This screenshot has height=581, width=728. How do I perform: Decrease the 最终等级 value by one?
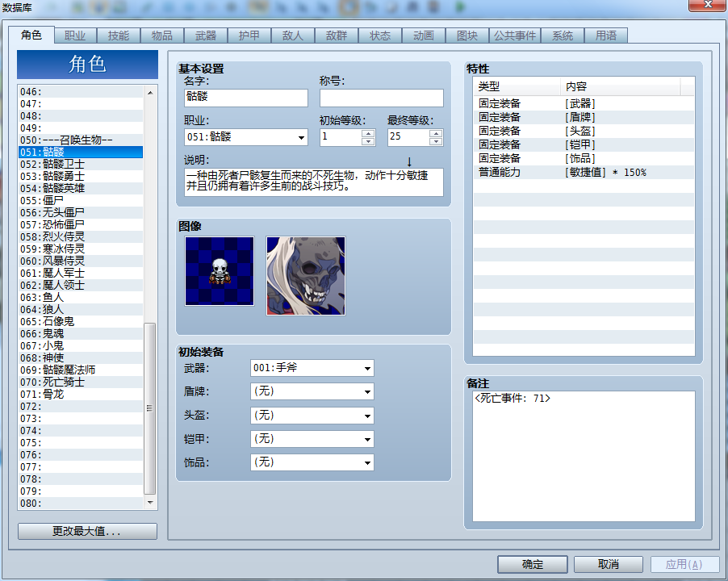pos(436,141)
